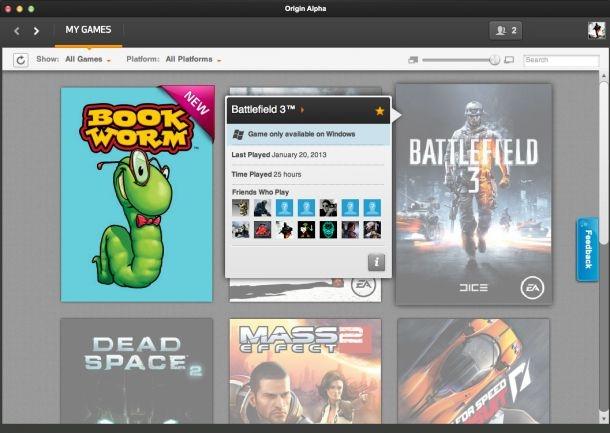610x433 pixels.
Task: Go back with the left arrow
Action: [17, 31]
